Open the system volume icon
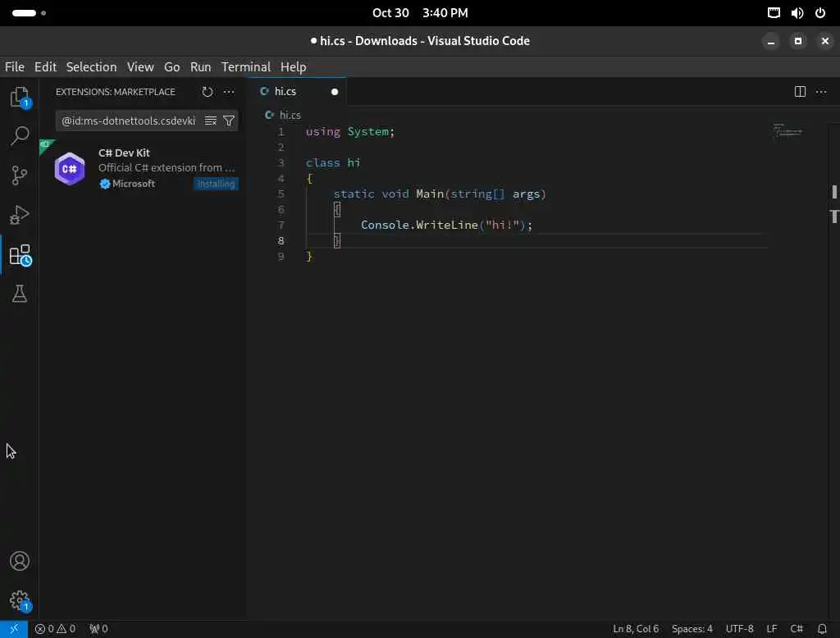 797,13
